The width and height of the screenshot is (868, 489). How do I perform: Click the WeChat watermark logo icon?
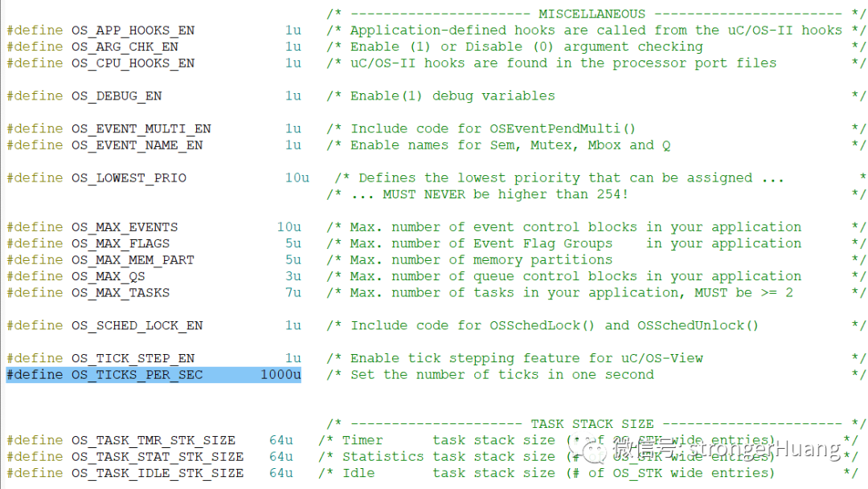(x=595, y=454)
